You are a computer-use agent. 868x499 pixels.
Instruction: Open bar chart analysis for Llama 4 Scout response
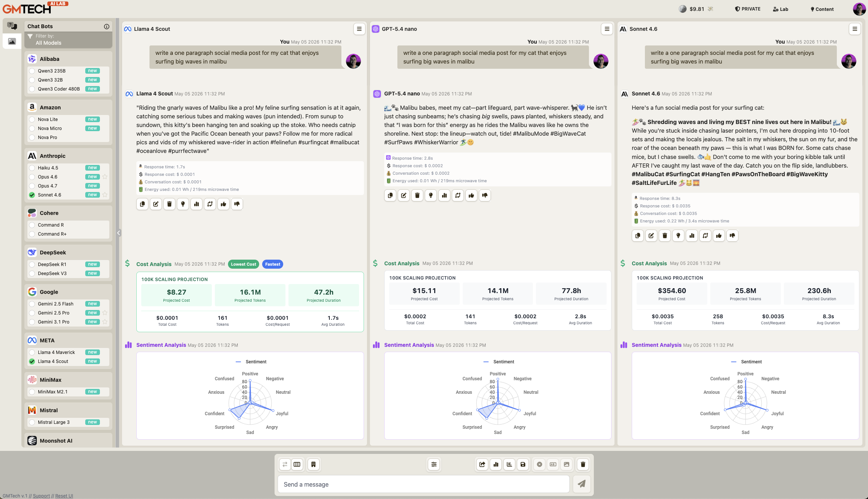[196, 204]
